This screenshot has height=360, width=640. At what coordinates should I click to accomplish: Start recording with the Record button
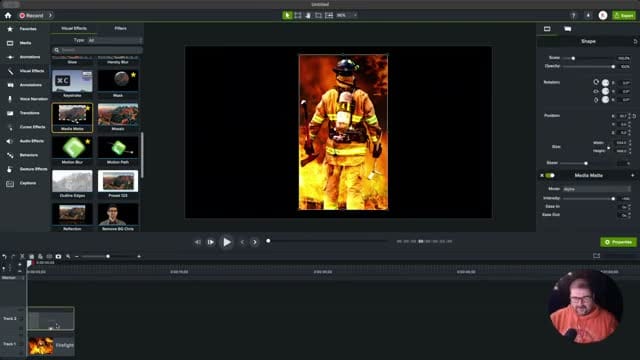(x=31, y=16)
